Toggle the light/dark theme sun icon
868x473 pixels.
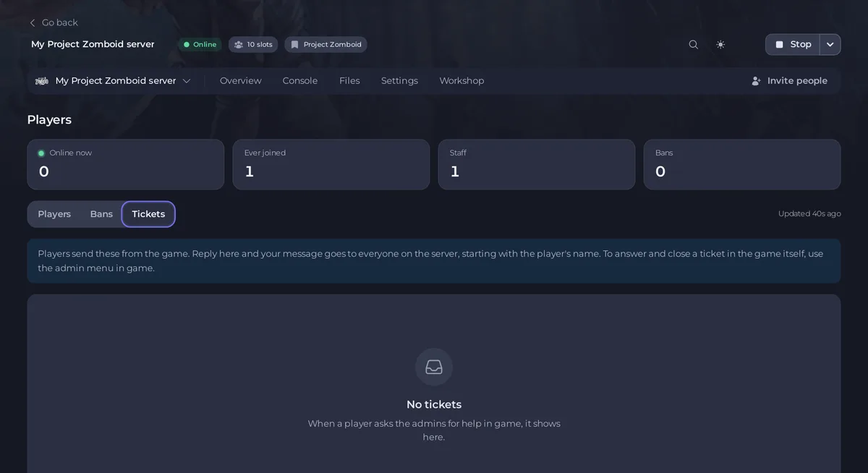click(720, 44)
